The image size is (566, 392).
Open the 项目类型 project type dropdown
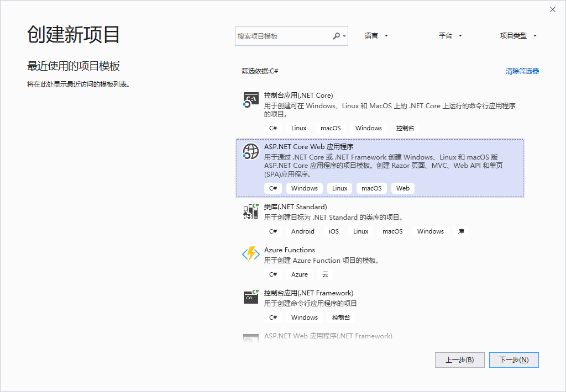[x=518, y=36]
